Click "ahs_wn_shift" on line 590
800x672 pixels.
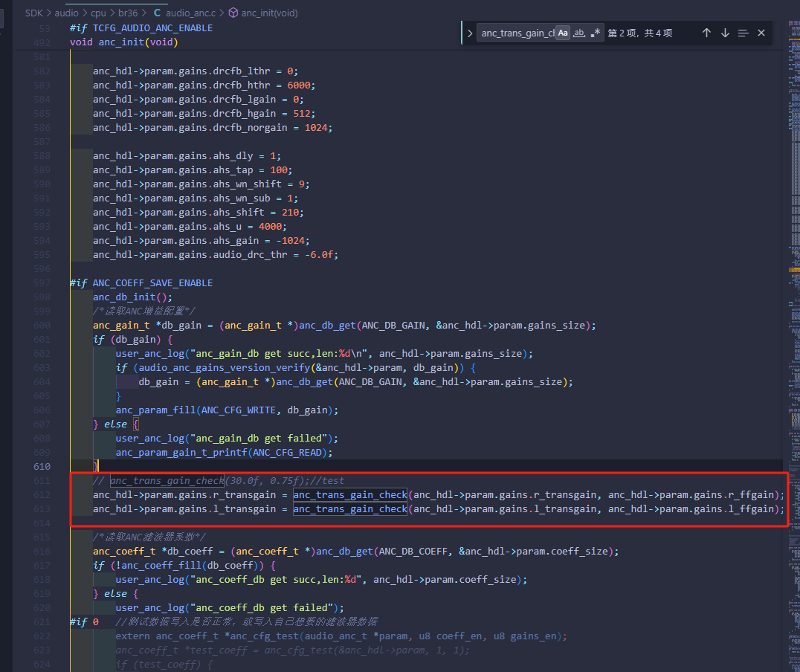click(247, 184)
